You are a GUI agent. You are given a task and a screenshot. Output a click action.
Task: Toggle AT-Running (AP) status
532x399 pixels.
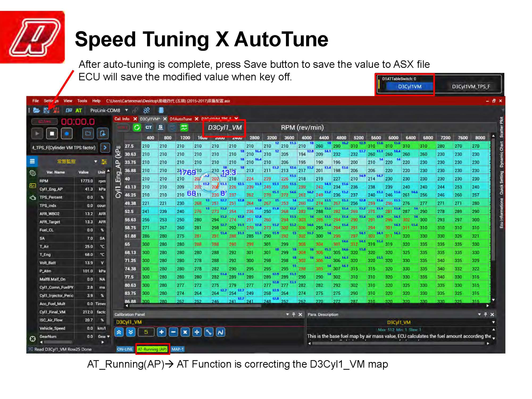pyautogui.click(x=153, y=349)
